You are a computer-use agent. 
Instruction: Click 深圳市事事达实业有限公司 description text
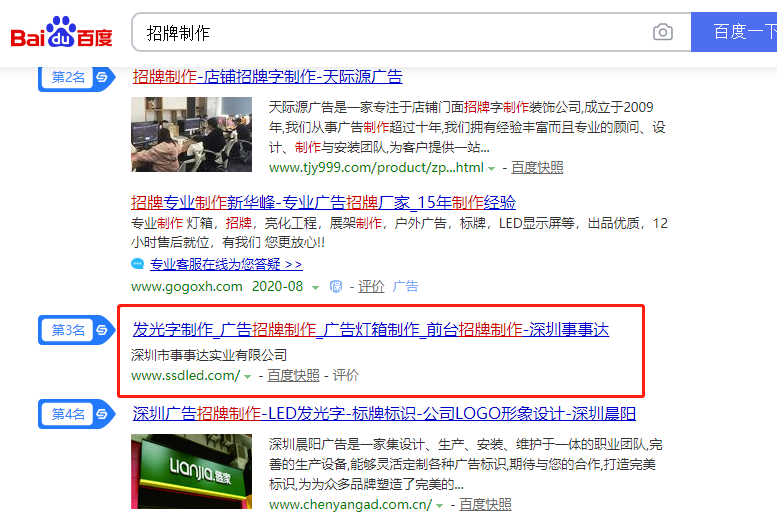pos(209,355)
